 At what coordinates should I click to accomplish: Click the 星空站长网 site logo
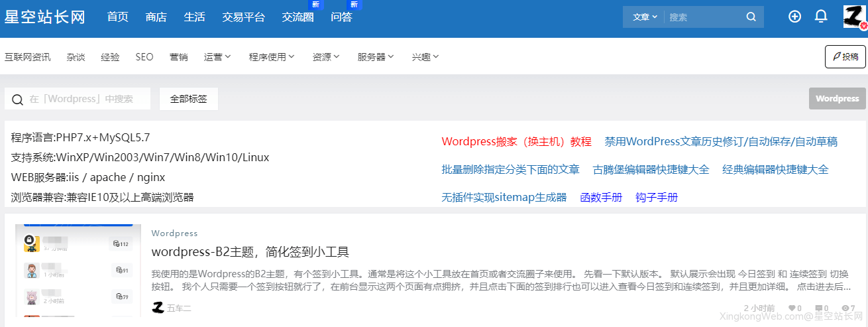(45, 17)
